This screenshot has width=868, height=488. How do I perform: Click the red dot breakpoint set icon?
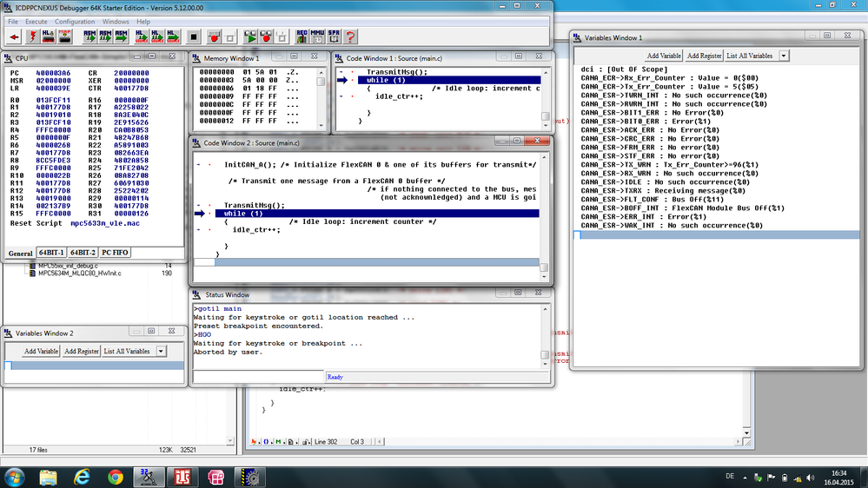214,37
